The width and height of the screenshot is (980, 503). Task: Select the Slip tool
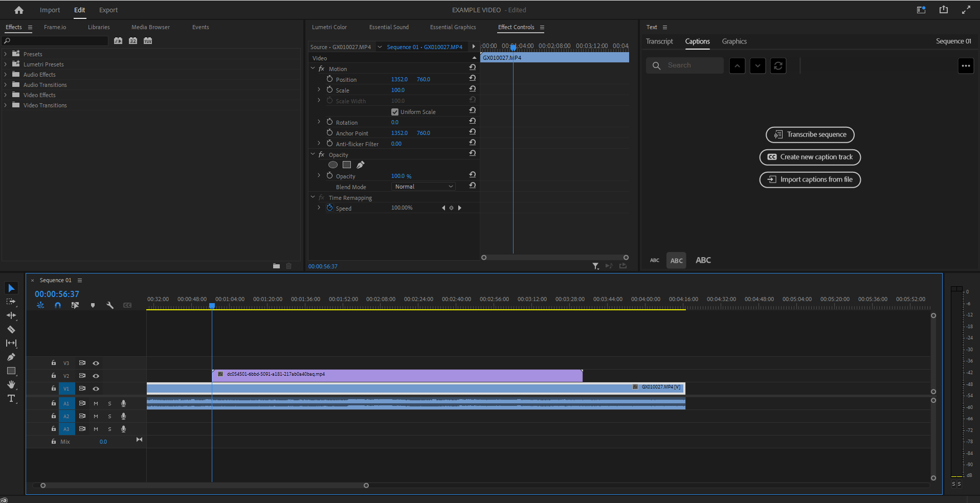[11, 344]
